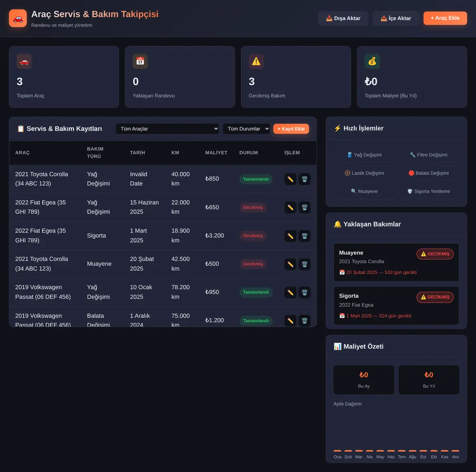Click the Haz bar in monthly chart
476x472 pixels.
pos(391,451)
